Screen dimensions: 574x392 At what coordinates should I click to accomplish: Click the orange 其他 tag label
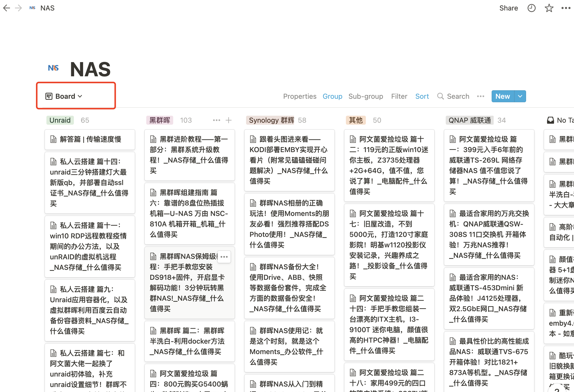click(x=355, y=120)
